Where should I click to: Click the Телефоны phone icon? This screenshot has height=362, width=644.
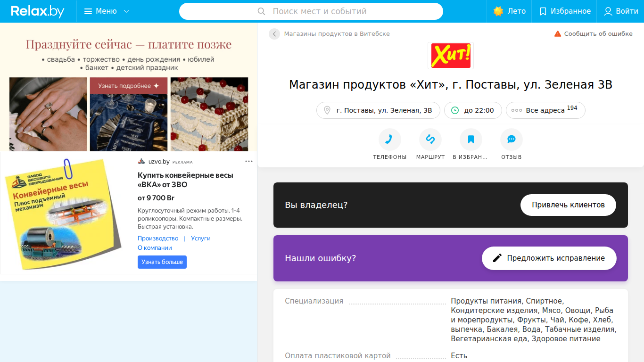pyautogui.click(x=390, y=140)
